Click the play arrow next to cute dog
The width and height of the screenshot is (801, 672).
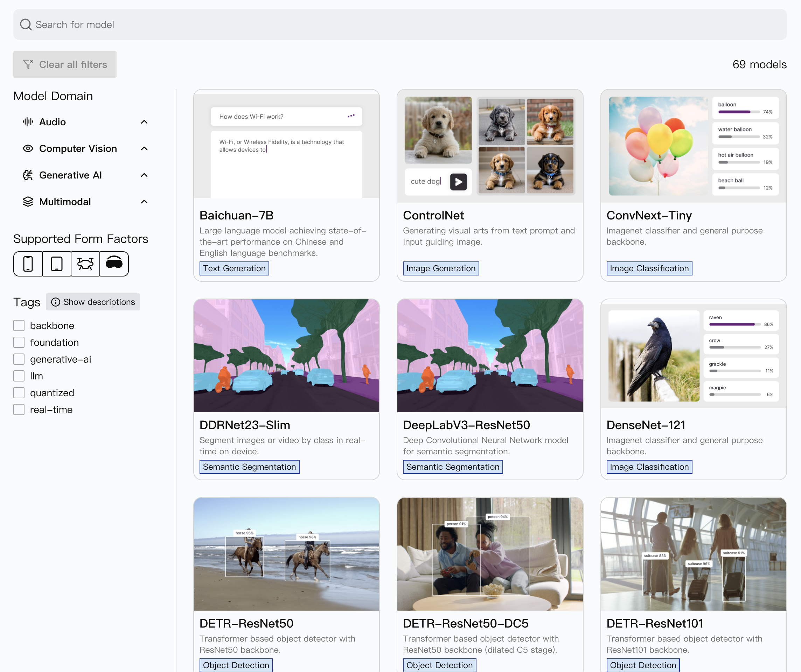tap(459, 182)
